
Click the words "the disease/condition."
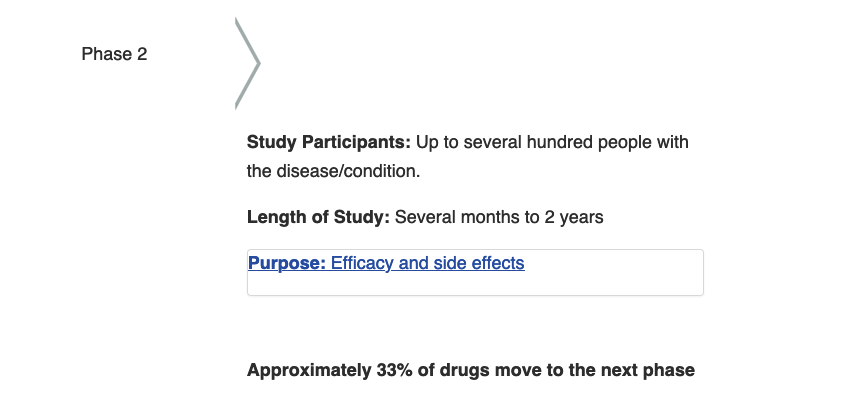click(334, 171)
